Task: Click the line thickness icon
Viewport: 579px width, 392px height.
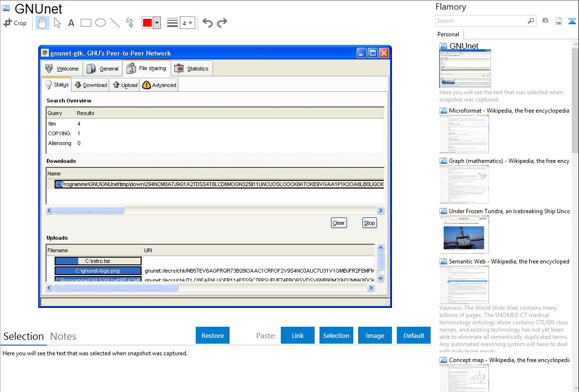Action: [173, 23]
